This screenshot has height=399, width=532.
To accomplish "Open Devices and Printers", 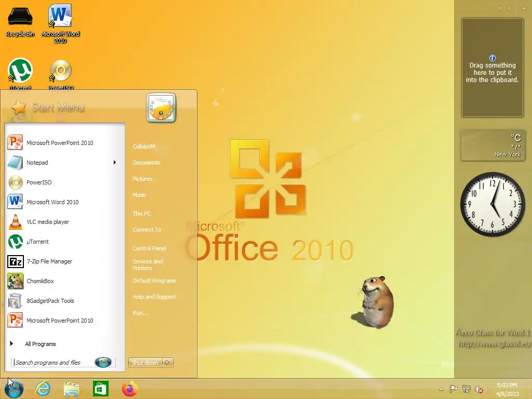I will pyautogui.click(x=148, y=264).
